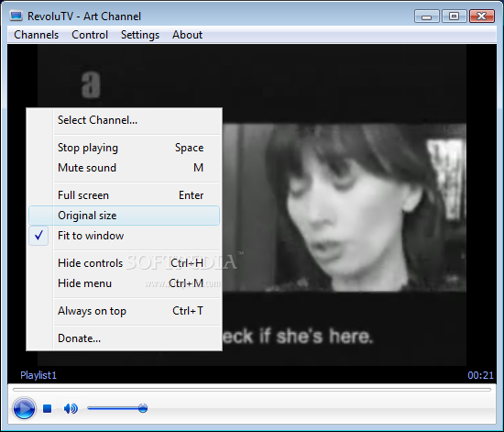Maximize the RevoluTV window
The width and height of the screenshot is (504, 432).
pyautogui.click(x=454, y=17)
